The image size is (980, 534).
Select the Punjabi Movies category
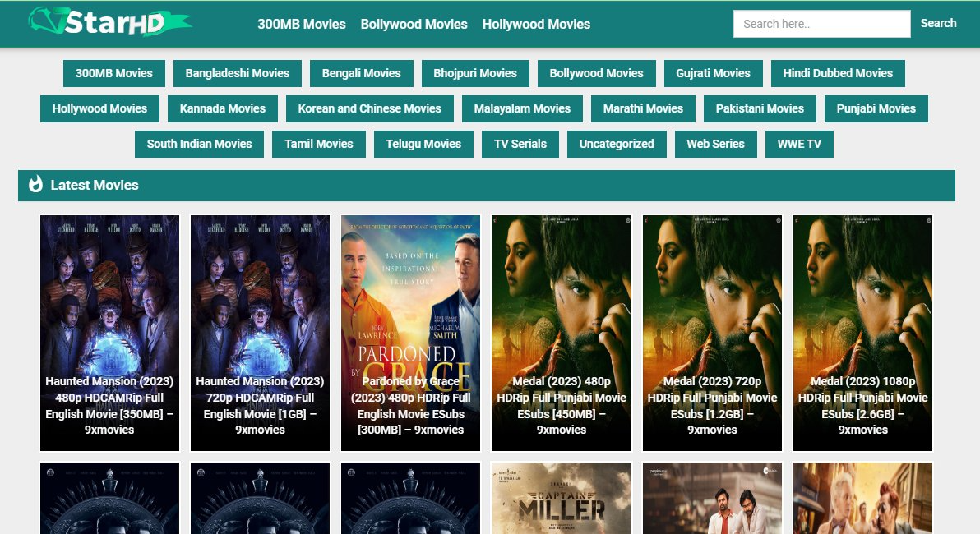[876, 108]
